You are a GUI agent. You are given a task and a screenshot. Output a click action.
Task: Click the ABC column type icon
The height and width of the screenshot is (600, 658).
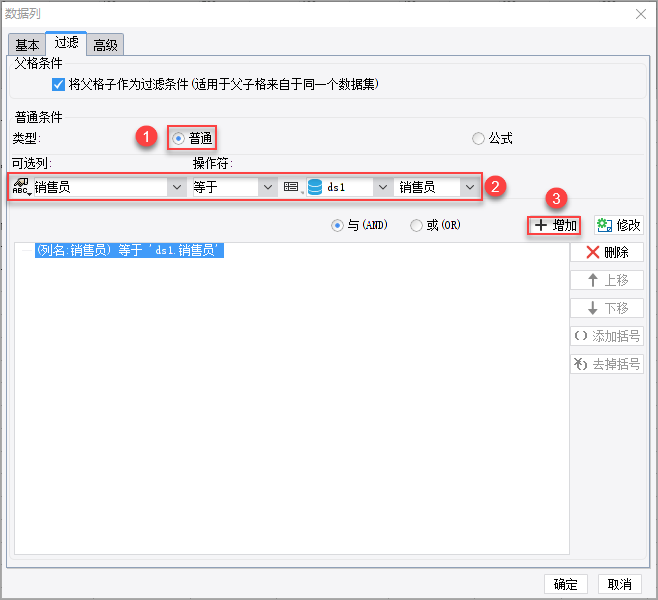pos(21,187)
